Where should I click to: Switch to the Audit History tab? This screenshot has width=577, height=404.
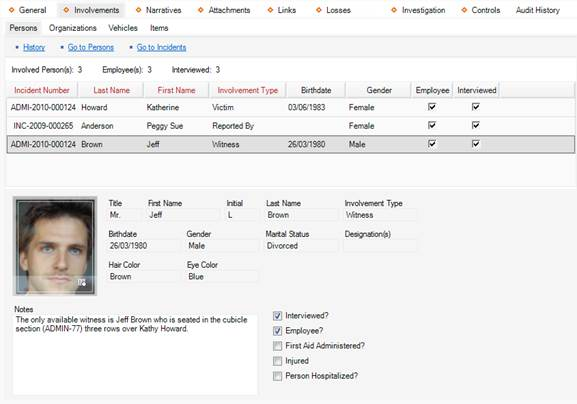pyautogui.click(x=538, y=10)
